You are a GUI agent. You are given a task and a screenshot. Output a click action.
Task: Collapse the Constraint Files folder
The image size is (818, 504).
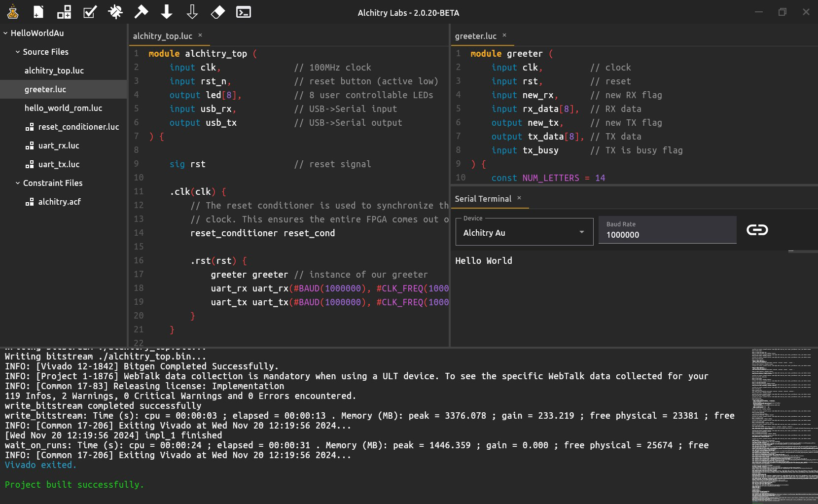pos(18,183)
